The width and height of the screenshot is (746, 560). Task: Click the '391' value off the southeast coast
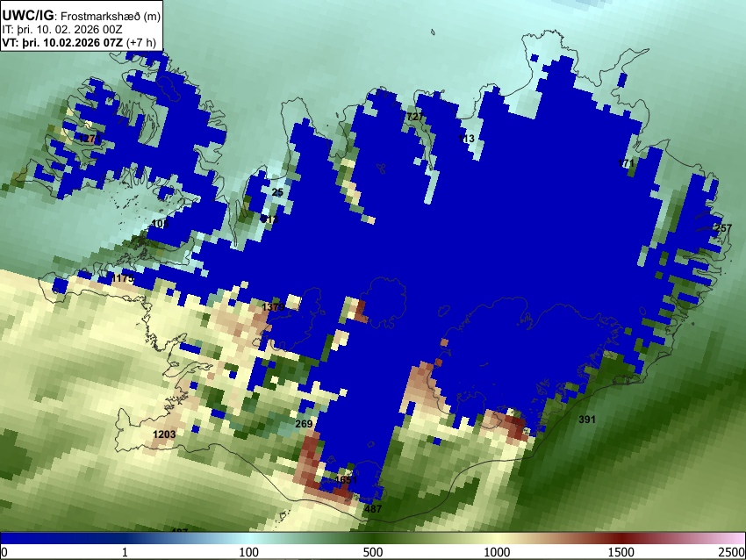point(587,420)
